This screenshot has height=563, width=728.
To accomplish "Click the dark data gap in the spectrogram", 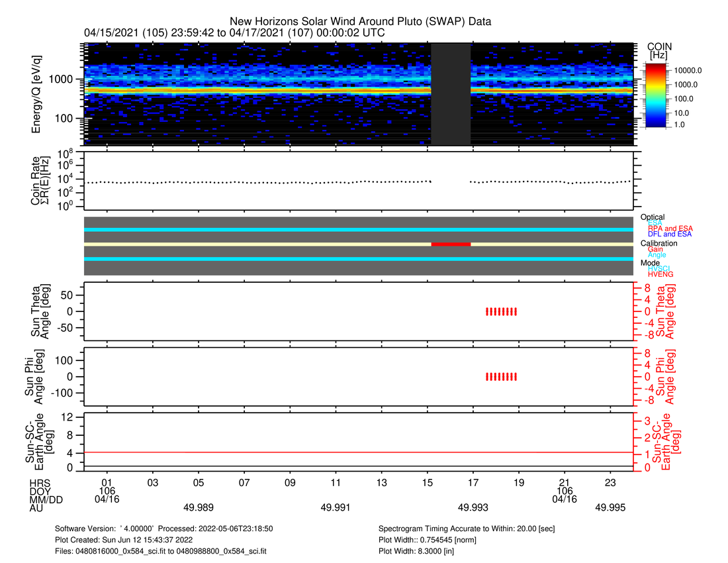I will (451, 94).
